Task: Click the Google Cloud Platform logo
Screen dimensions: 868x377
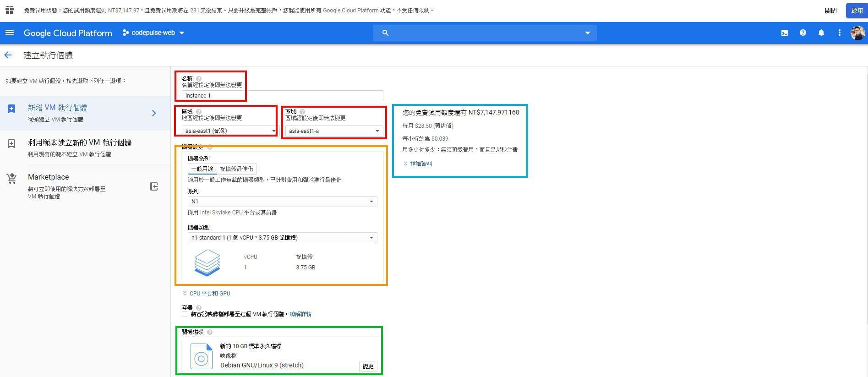Action: (68, 33)
